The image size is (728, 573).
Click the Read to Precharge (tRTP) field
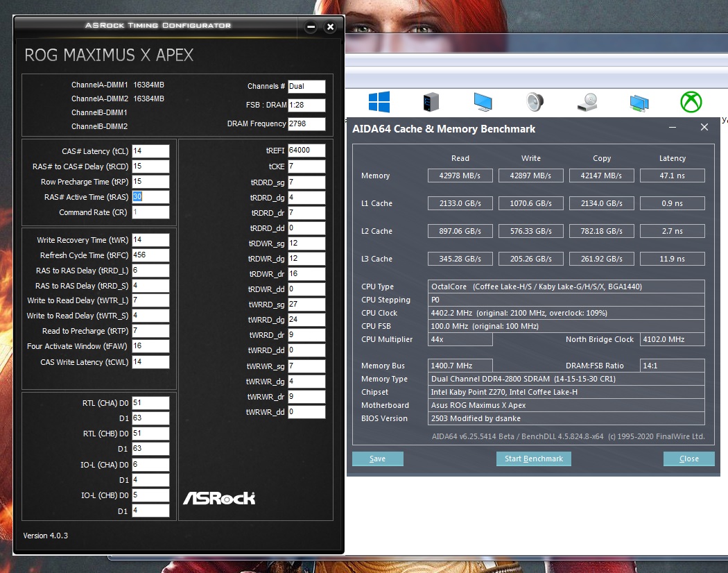click(151, 332)
